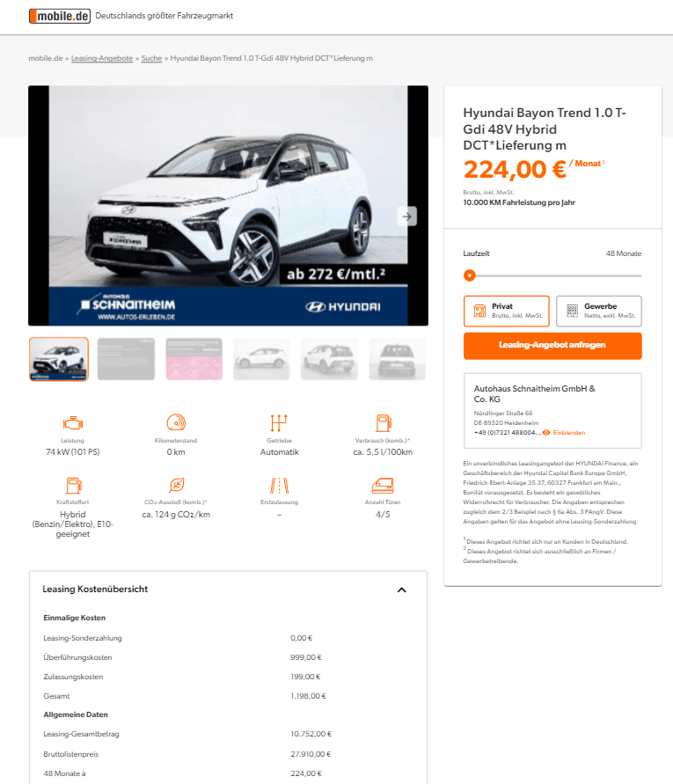
Task: Click the Verbrauch fuel pump icon
Action: coord(383,423)
